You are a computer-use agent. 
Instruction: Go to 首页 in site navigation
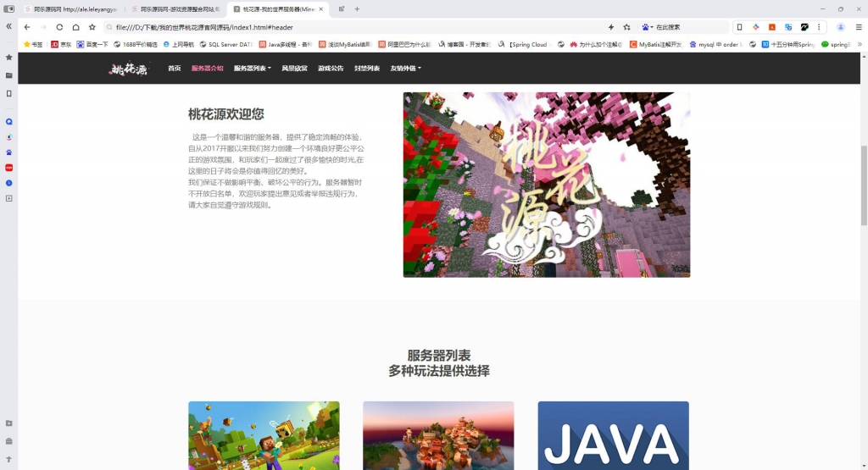[x=175, y=68]
